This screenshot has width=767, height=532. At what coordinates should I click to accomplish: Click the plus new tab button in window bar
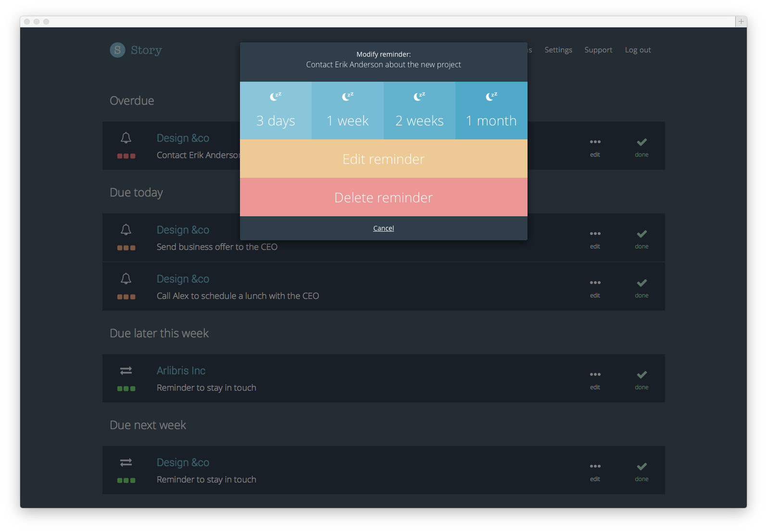click(x=741, y=22)
